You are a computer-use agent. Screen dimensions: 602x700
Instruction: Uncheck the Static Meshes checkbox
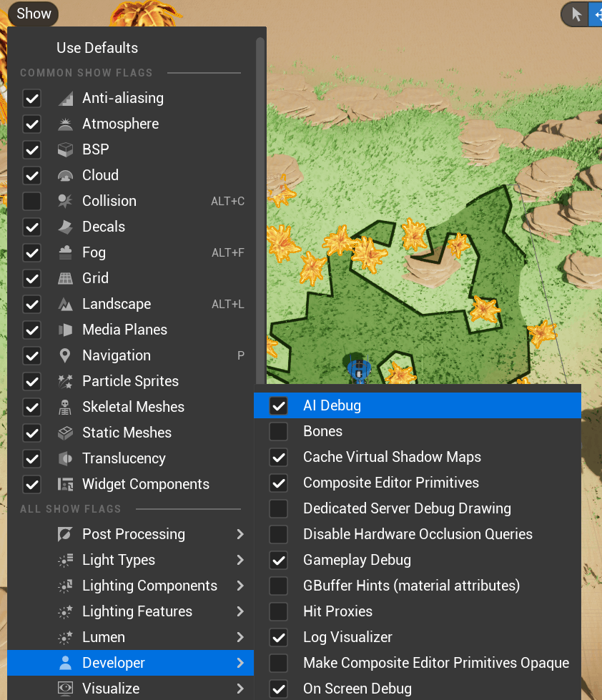32,433
